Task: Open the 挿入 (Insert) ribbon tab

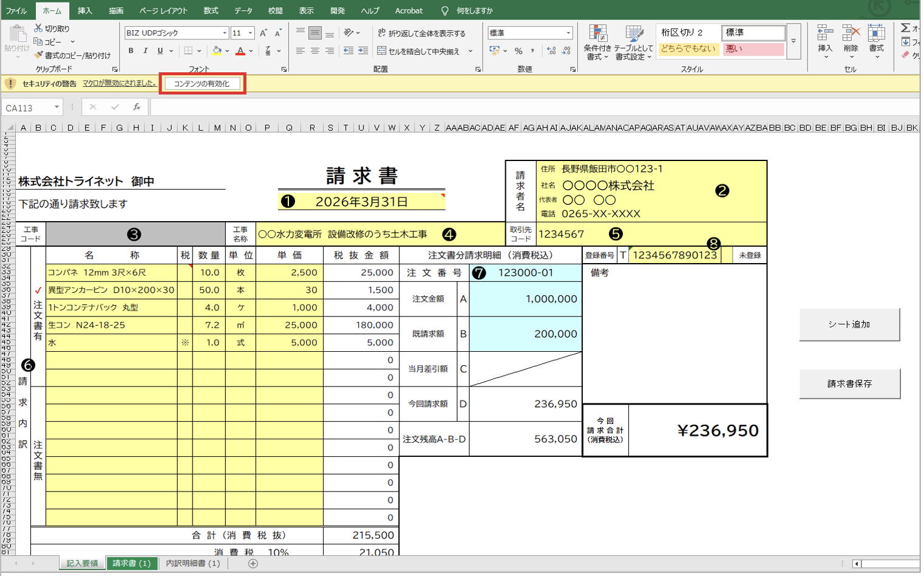Action: 84,11
